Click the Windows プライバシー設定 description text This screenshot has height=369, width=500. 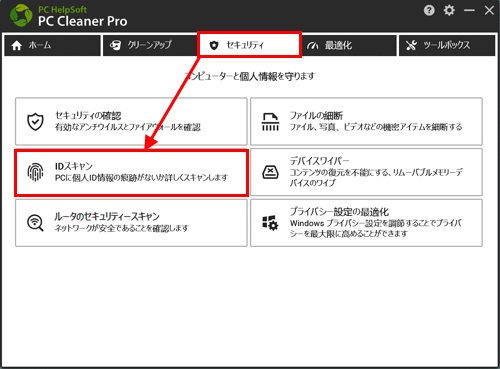[x=375, y=228]
